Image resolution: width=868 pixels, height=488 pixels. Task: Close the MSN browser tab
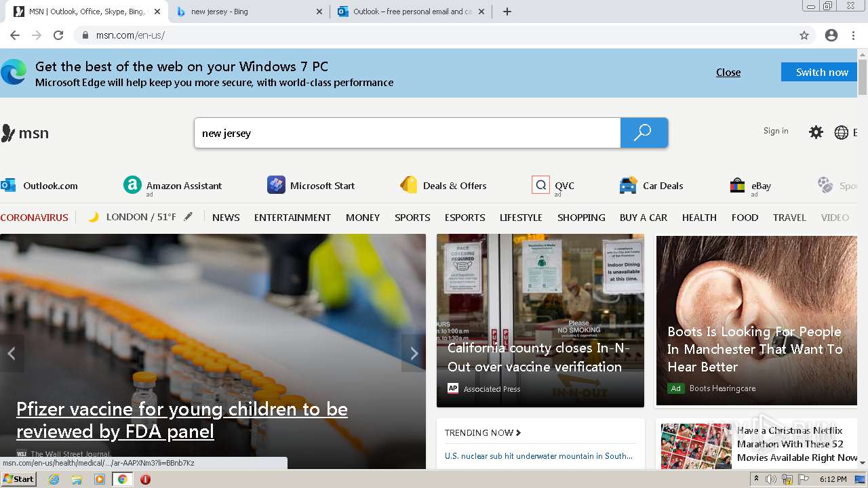[157, 12]
